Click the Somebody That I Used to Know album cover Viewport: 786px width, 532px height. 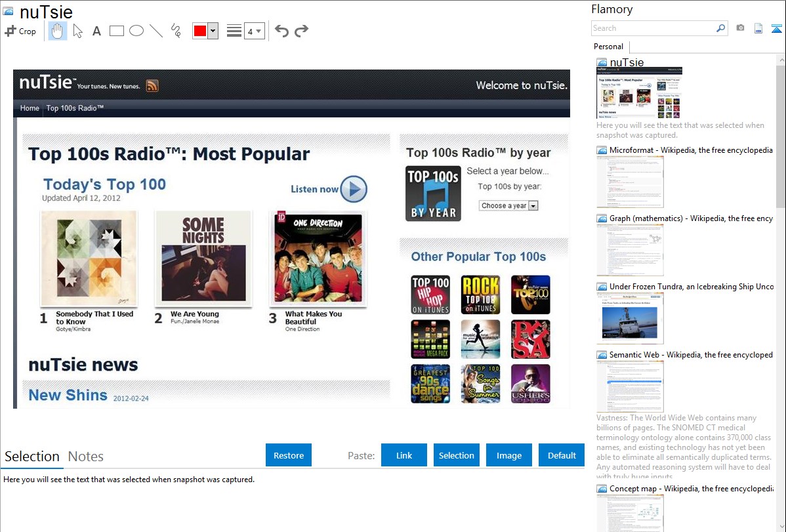(x=89, y=258)
